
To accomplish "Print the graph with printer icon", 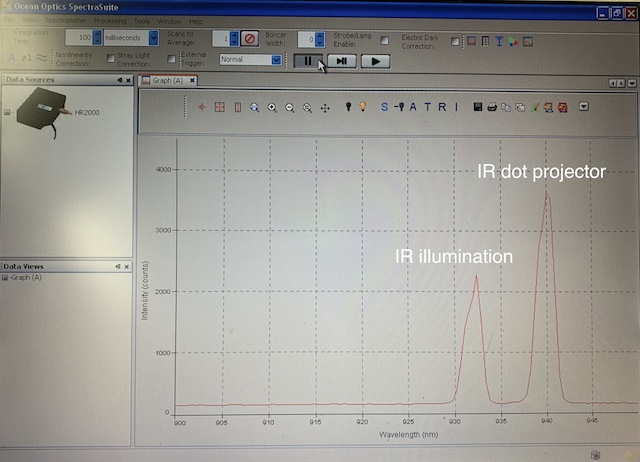I will [x=492, y=107].
